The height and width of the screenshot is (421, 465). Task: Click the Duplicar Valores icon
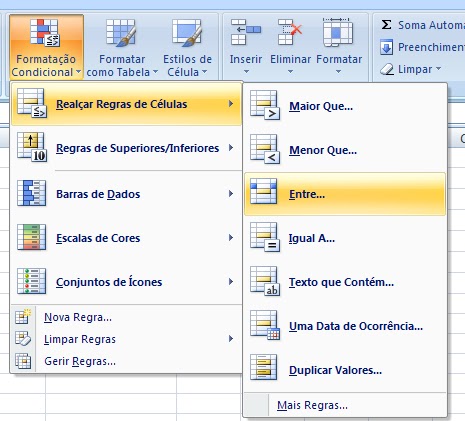(x=264, y=367)
